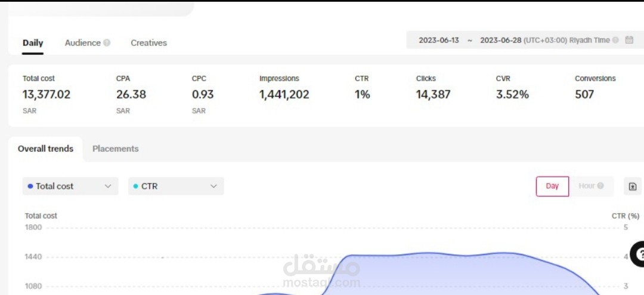Screen dimensions: 644x295
Task: Click the chart export download icon
Action: (633, 186)
